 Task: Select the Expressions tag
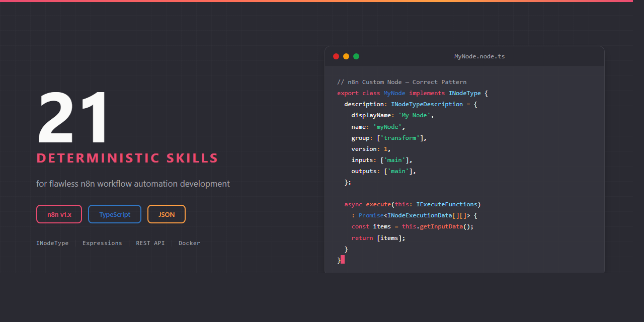[x=102, y=243]
